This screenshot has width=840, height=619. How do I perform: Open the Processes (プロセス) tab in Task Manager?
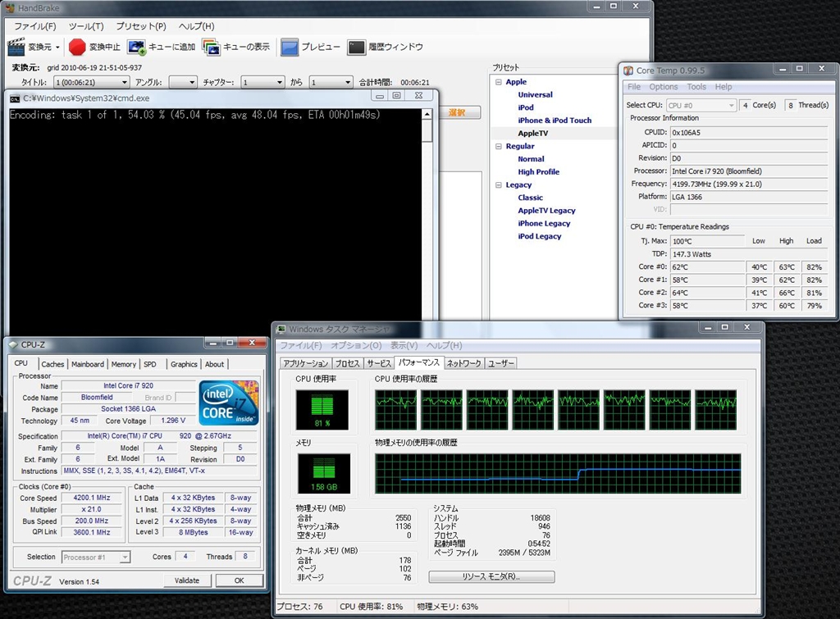[x=348, y=363]
